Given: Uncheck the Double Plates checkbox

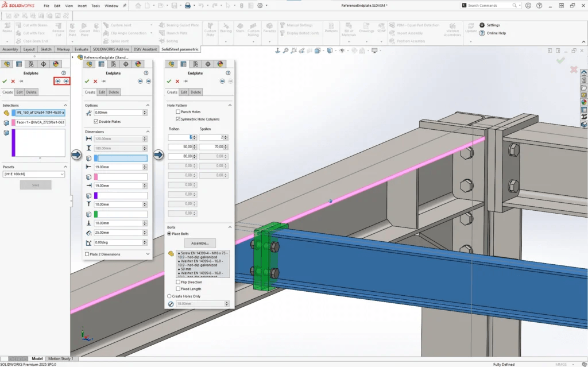Looking at the screenshot, I should tap(96, 122).
